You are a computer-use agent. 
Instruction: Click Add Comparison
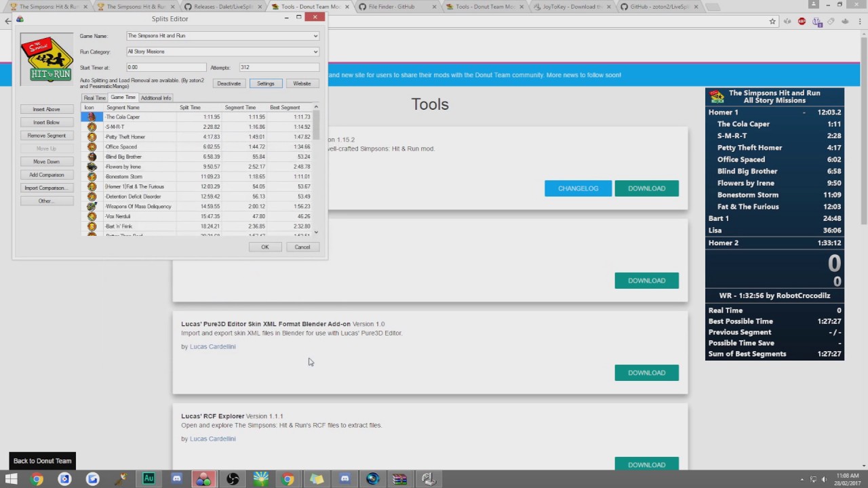[x=46, y=175]
